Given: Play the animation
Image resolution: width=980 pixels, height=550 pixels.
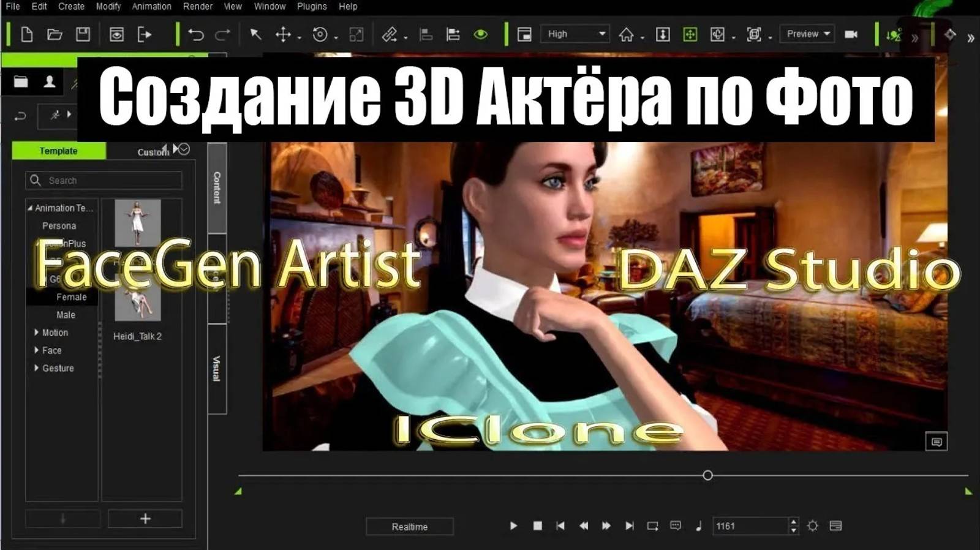Looking at the screenshot, I should pyautogui.click(x=513, y=526).
